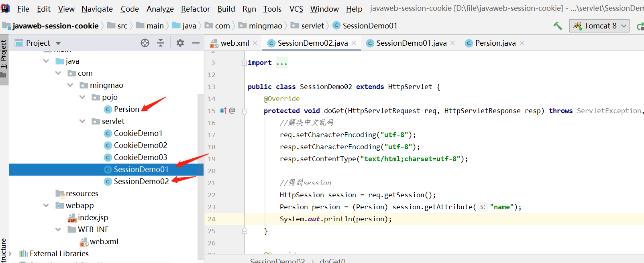Click the @ annotation gutter icon on line 15
This screenshot has height=263, width=644.
point(232,111)
